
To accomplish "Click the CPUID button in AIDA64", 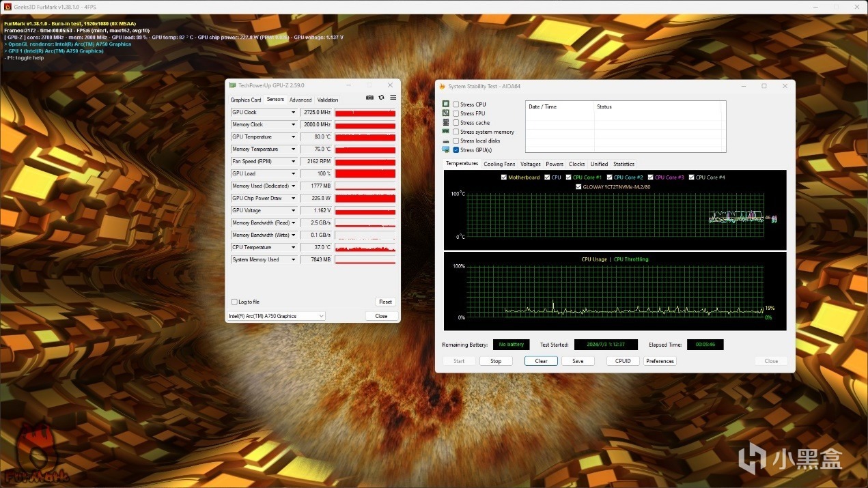I will [x=623, y=361].
